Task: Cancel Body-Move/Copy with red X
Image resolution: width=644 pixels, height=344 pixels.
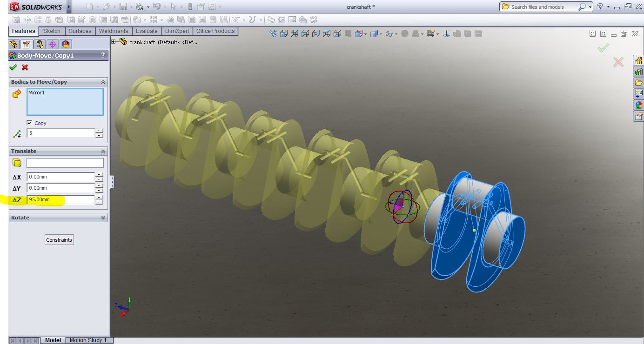Action: click(x=25, y=67)
